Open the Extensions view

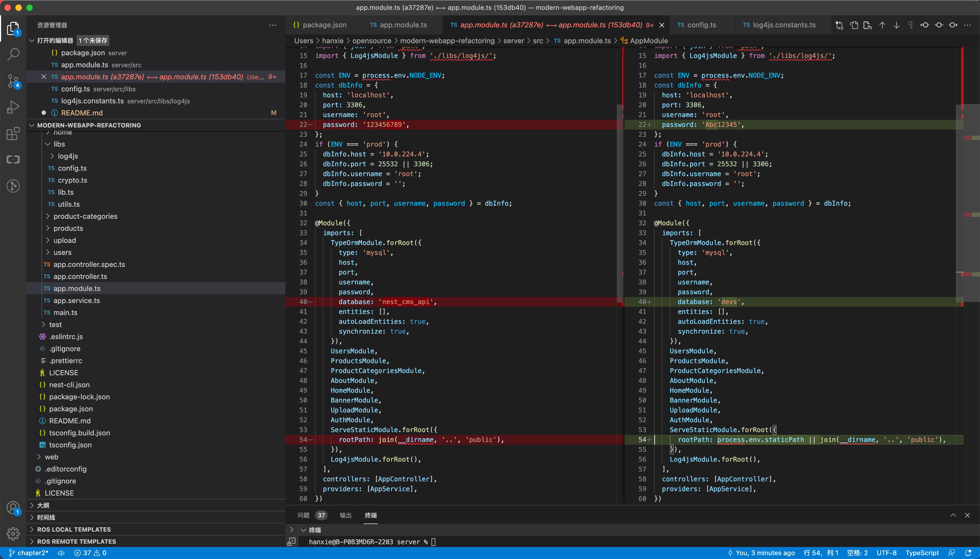13,134
